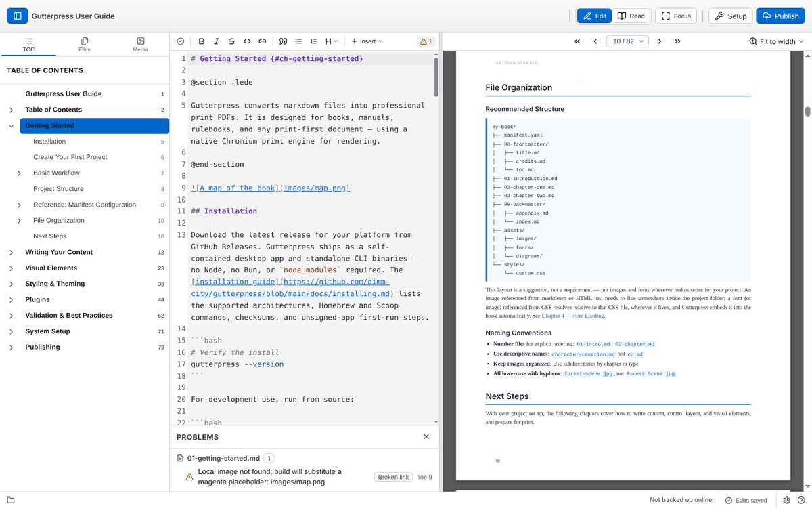812x508 pixels.
Task: Insert a blockquote with the quote icon
Action: click(x=284, y=41)
